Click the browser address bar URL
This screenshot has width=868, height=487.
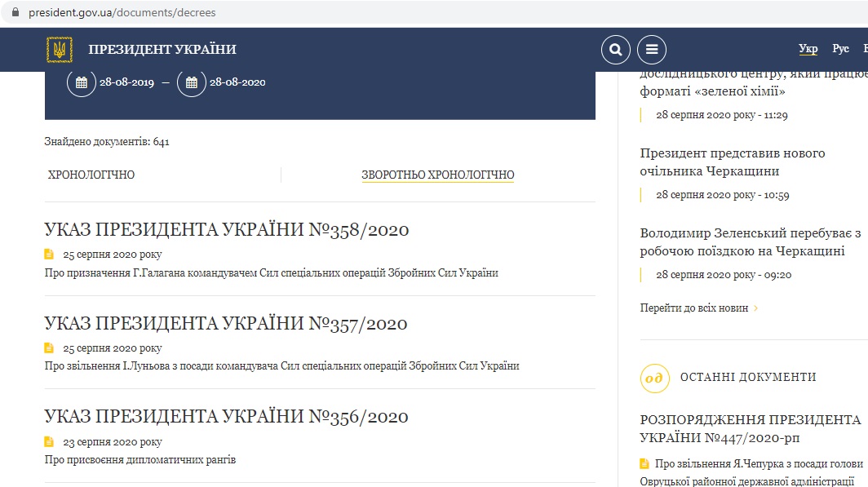(x=122, y=12)
